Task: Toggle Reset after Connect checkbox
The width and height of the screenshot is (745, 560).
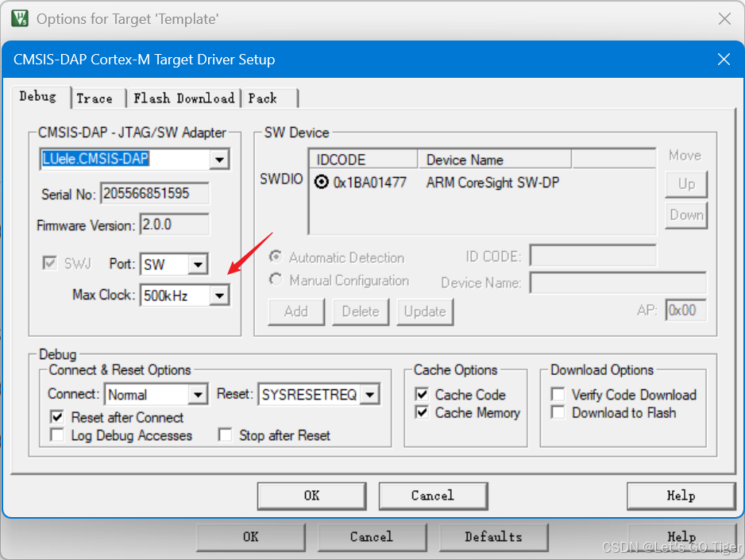Action: tap(57, 417)
